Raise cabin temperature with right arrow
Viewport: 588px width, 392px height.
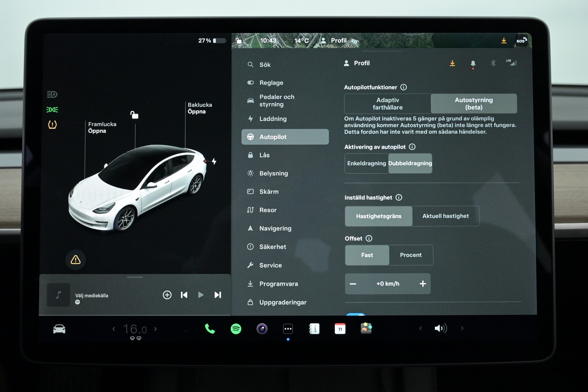pyautogui.click(x=155, y=329)
